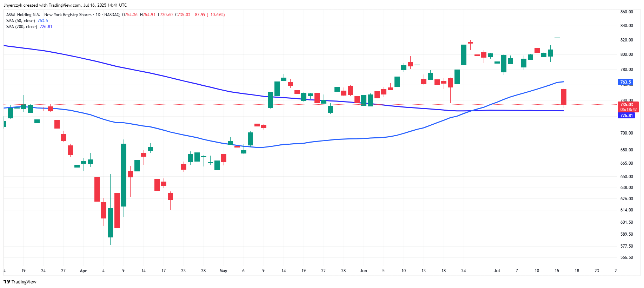Select the SMA (50, close) indicator label
This screenshot has height=288, width=644.
tap(20, 21)
